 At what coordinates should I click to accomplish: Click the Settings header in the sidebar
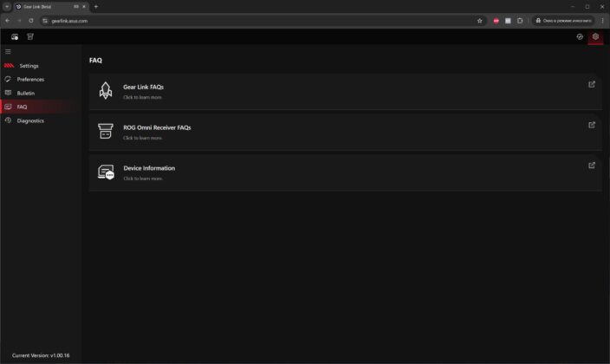click(29, 66)
